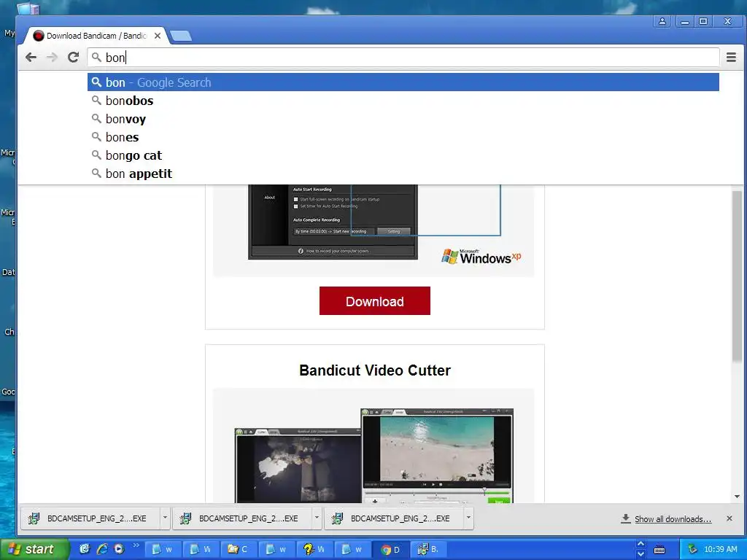Expand Quick Launch overflow chevron
Image resolution: width=747 pixels, height=560 pixels.
(136, 545)
